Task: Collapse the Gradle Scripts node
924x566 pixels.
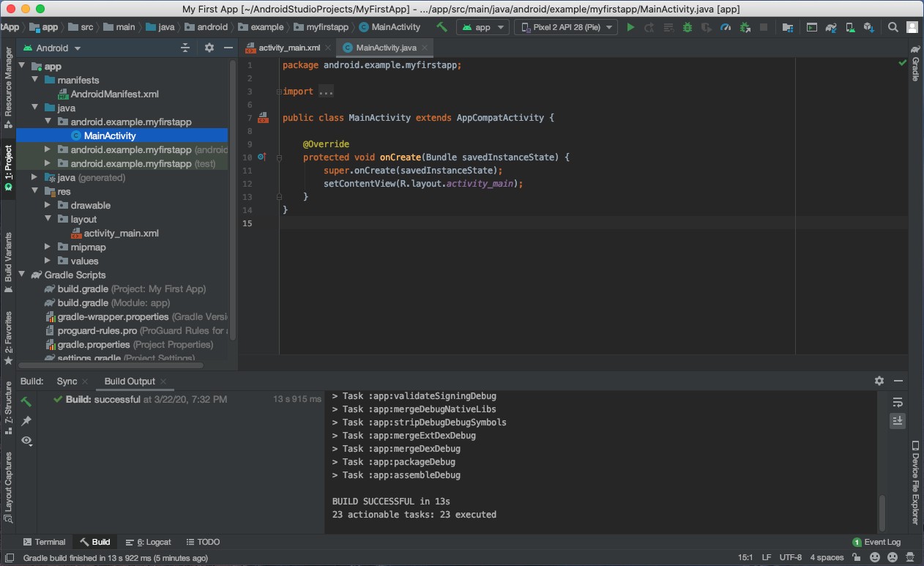Action: (21, 275)
